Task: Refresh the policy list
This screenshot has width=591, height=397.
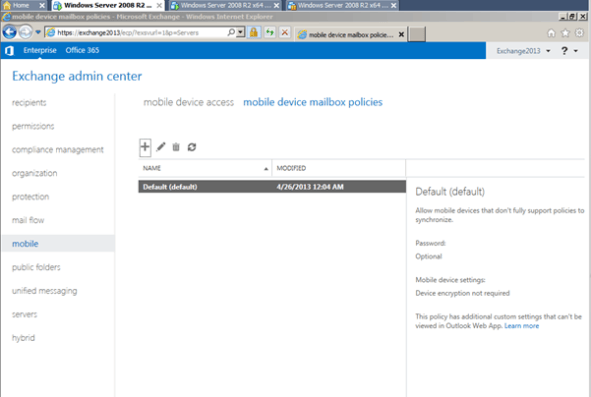Action: [x=192, y=147]
